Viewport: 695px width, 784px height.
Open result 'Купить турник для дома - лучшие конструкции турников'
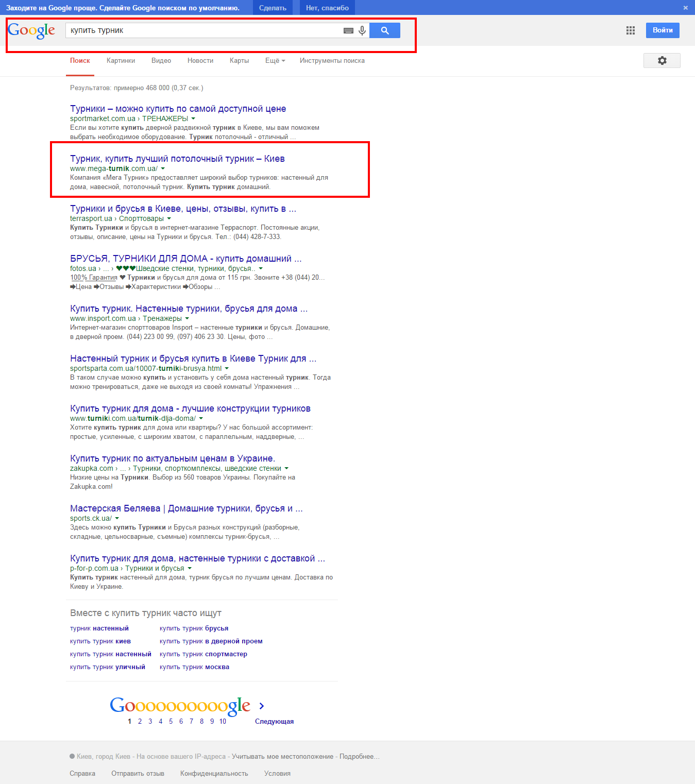190,408
